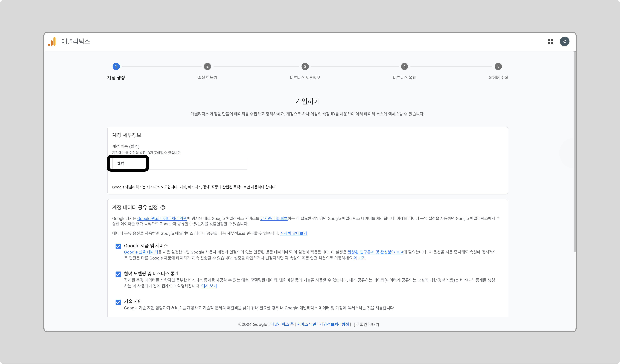Toggle the 기술 지원 checkbox
This screenshot has width=620, height=364.
point(118,302)
